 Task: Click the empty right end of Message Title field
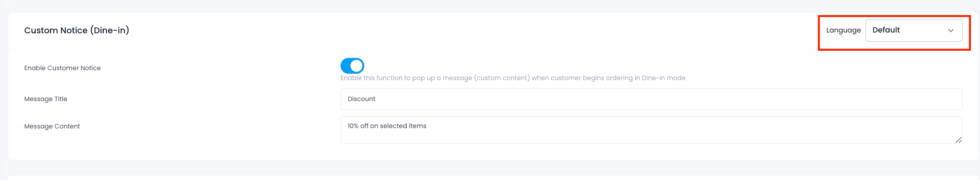(912, 99)
